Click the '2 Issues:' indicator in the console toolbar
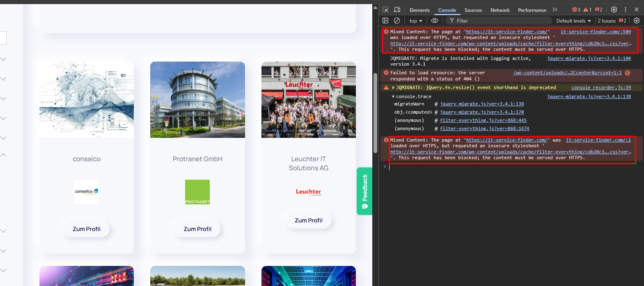This screenshot has width=644, height=286. click(x=612, y=21)
